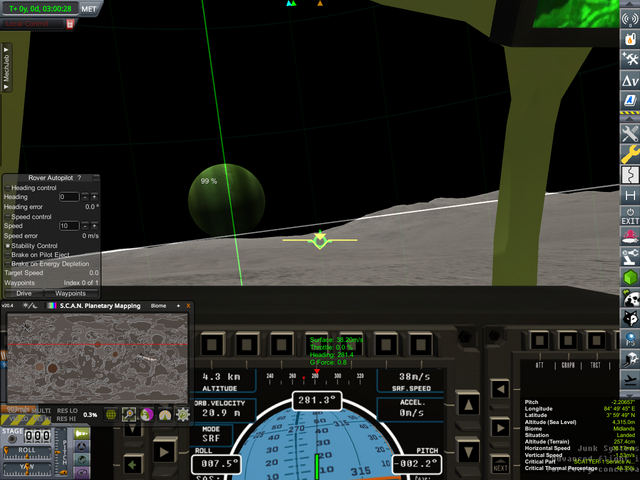Increase Heading value with plus button
Image resolution: width=640 pixels, height=480 pixels.
point(94,197)
